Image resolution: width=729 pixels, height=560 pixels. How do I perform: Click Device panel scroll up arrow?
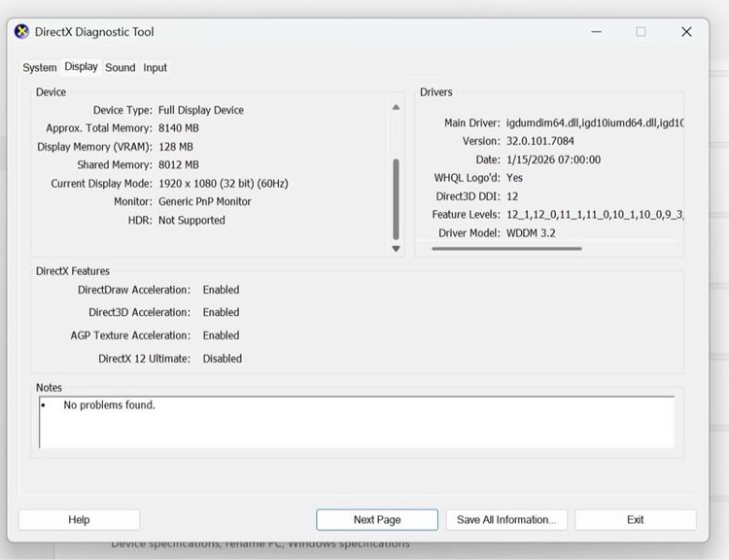click(x=396, y=108)
